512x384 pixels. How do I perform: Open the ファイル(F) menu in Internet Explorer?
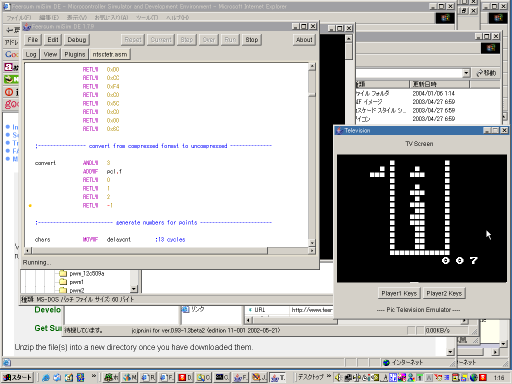[x=19, y=17]
